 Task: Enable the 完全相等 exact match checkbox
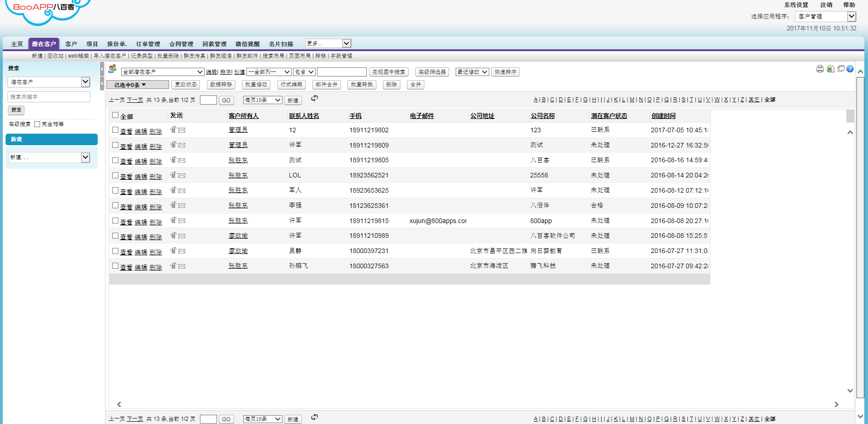[37, 124]
